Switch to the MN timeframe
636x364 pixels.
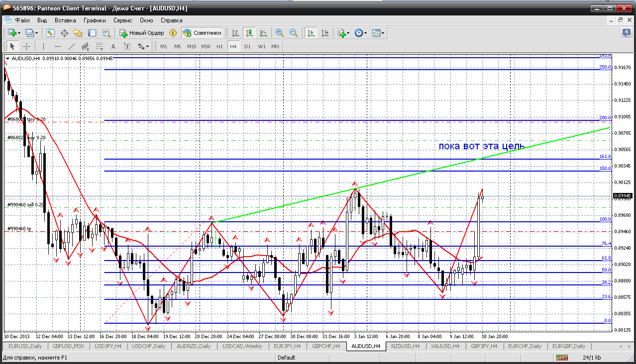click(275, 46)
